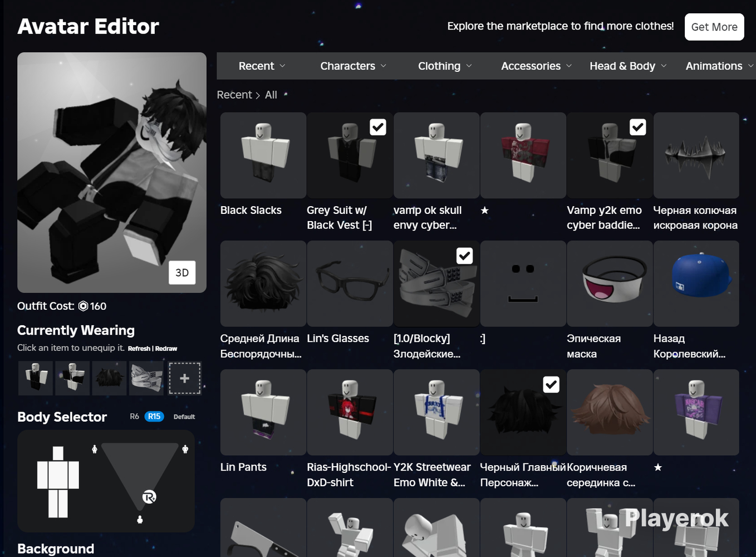Equip the brown Коричневая серединка hair
756x557 pixels.
[x=610, y=412]
